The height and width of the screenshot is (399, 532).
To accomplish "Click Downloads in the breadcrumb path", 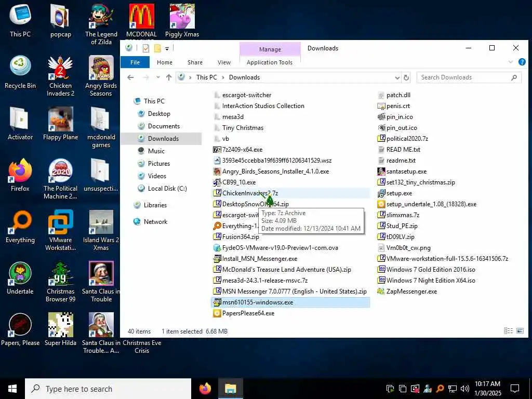I will (244, 77).
